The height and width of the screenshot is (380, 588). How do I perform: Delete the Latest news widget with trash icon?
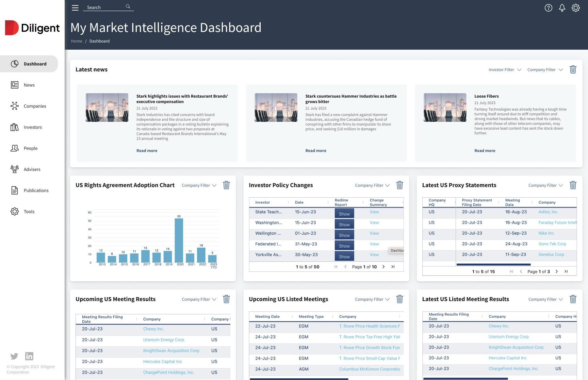click(x=573, y=69)
